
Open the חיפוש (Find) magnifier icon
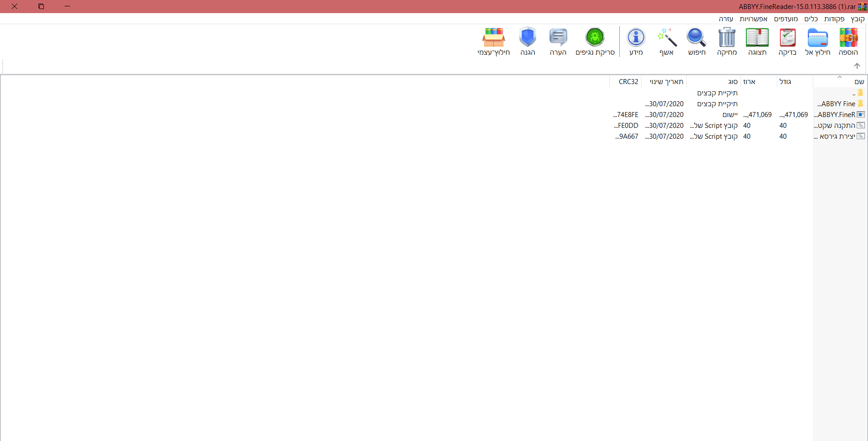[x=696, y=42]
